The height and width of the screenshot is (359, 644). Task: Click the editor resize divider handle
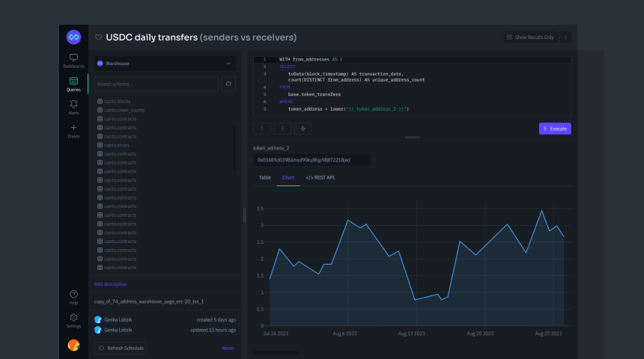tap(412, 138)
